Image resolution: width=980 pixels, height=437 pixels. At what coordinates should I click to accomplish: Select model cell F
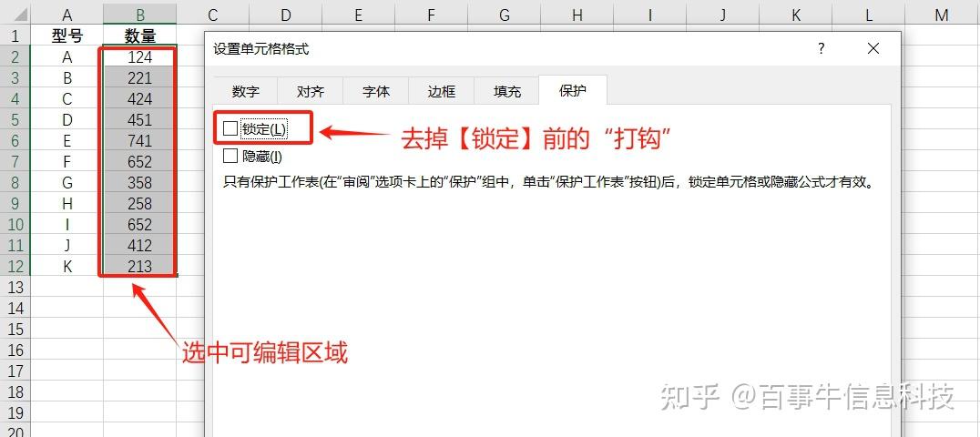tap(66, 162)
